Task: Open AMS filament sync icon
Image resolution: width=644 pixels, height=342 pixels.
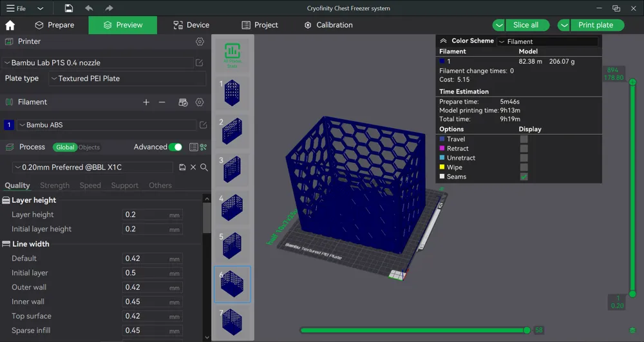Action: point(183,102)
